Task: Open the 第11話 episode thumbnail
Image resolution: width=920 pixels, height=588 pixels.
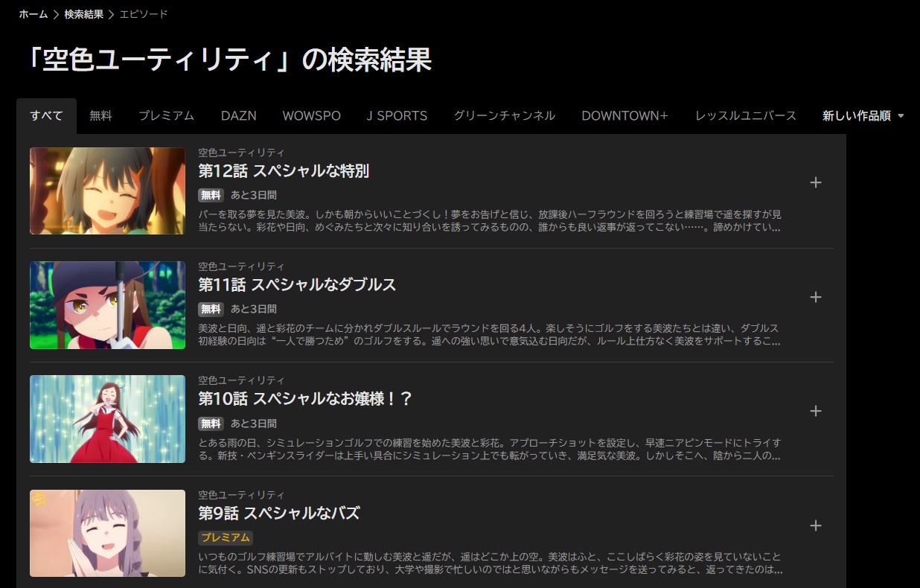Action: [x=107, y=305]
